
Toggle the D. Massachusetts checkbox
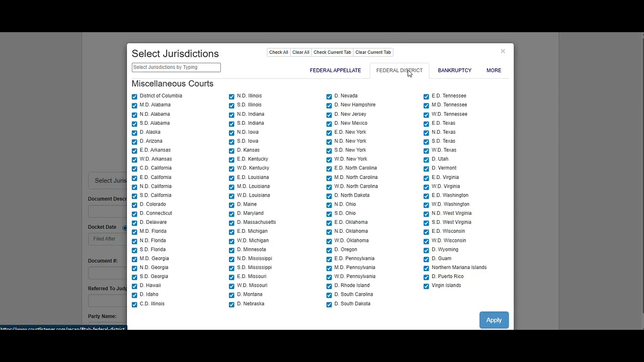click(231, 223)
